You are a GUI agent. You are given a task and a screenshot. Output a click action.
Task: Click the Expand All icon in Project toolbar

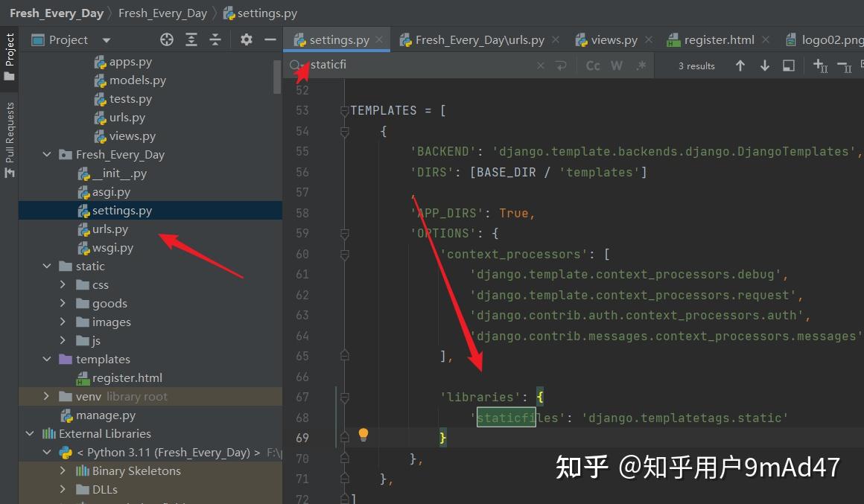(192, 39)
